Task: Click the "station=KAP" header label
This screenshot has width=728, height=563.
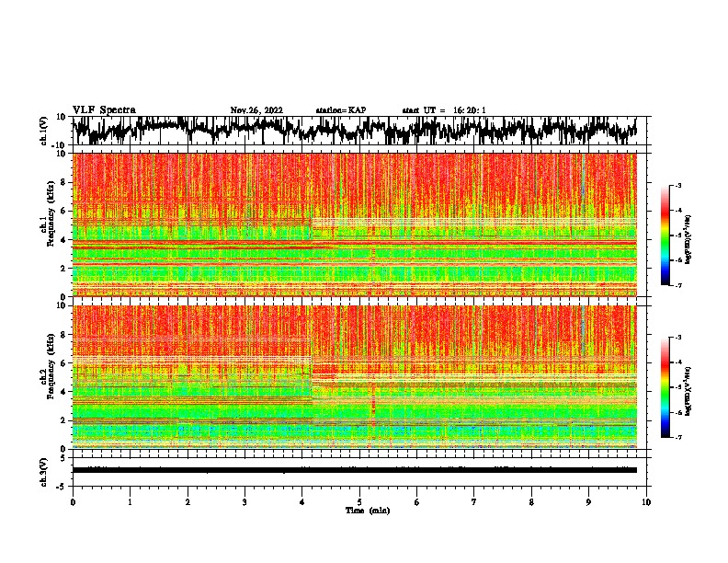Action: click(341, 110)
